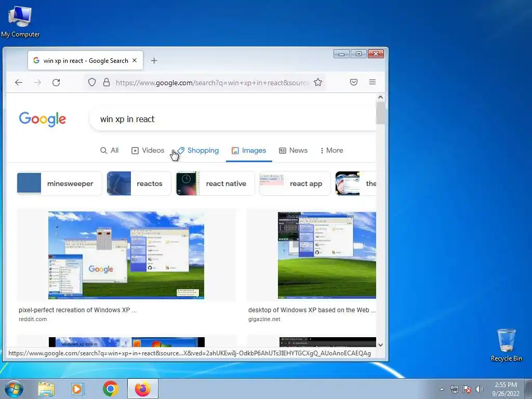The image size is (532, 399).
Task: Open 'desktop of Windows XP based on the Web' link
Action: (x=312, y=310)
